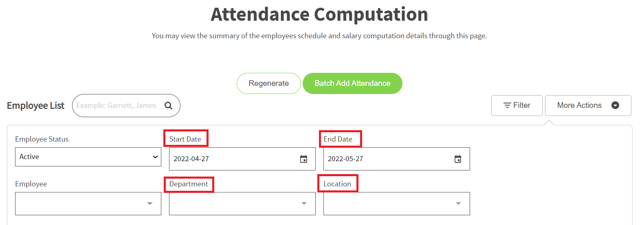Viewport: 644px width, 225px height.
Task: Click the Batch Add Attendance button
Action: (352, 83)
